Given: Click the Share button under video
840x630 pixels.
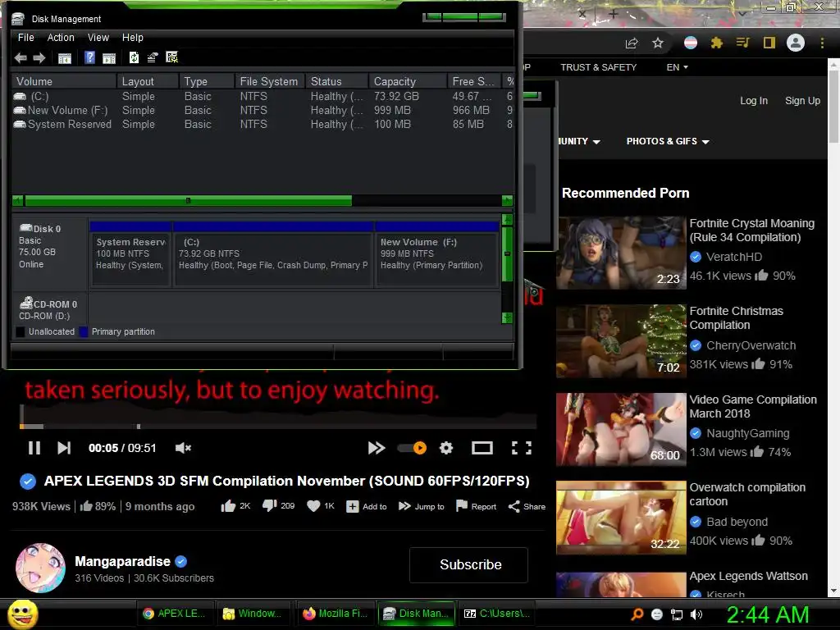Looking at the screenshot, I should click(527, 506).
